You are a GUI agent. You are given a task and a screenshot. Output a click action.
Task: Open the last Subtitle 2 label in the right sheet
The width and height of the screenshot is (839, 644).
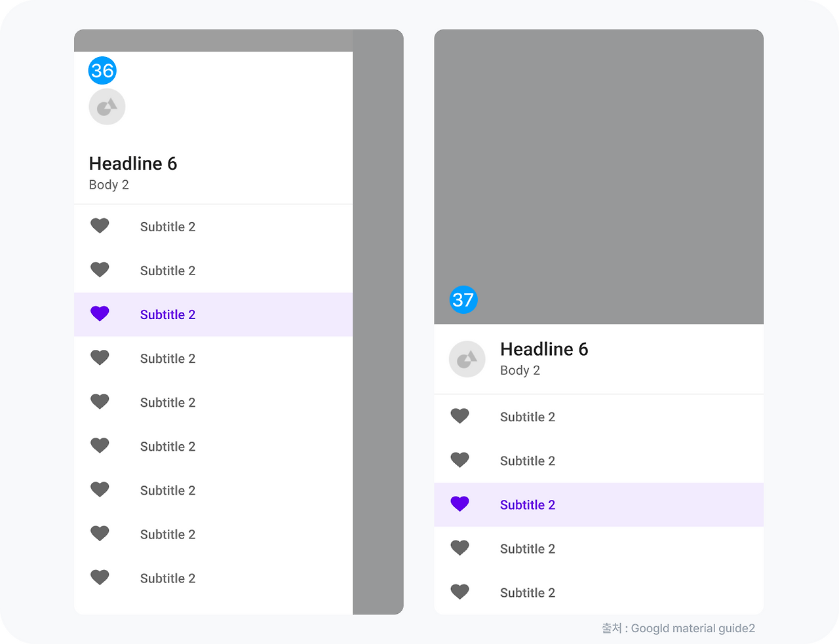click(528, 592)
